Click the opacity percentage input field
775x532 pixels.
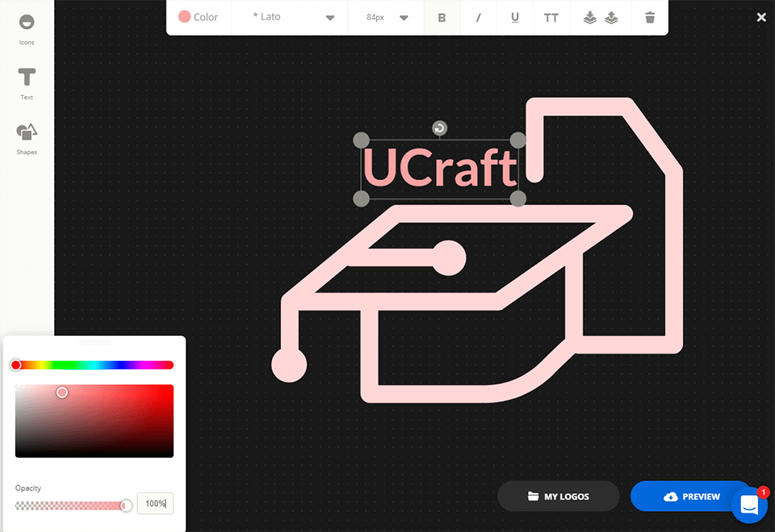(154, 503)
